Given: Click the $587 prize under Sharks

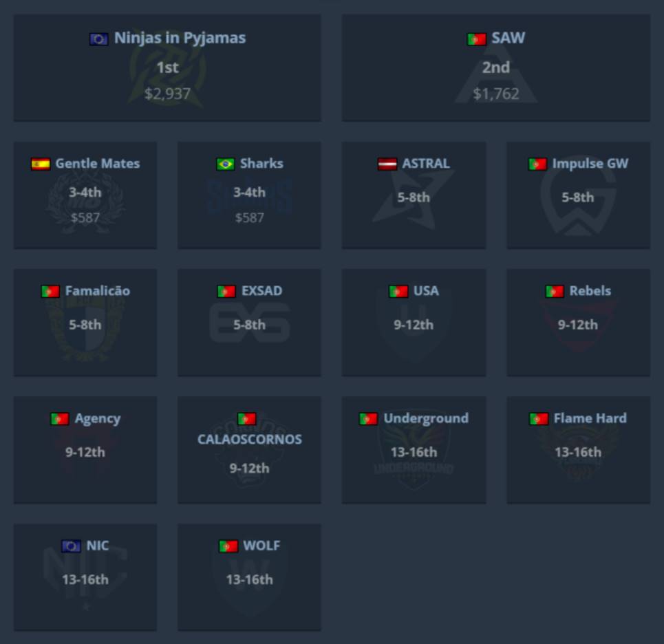Looking at the screenshot, I should tap(250, 218).
